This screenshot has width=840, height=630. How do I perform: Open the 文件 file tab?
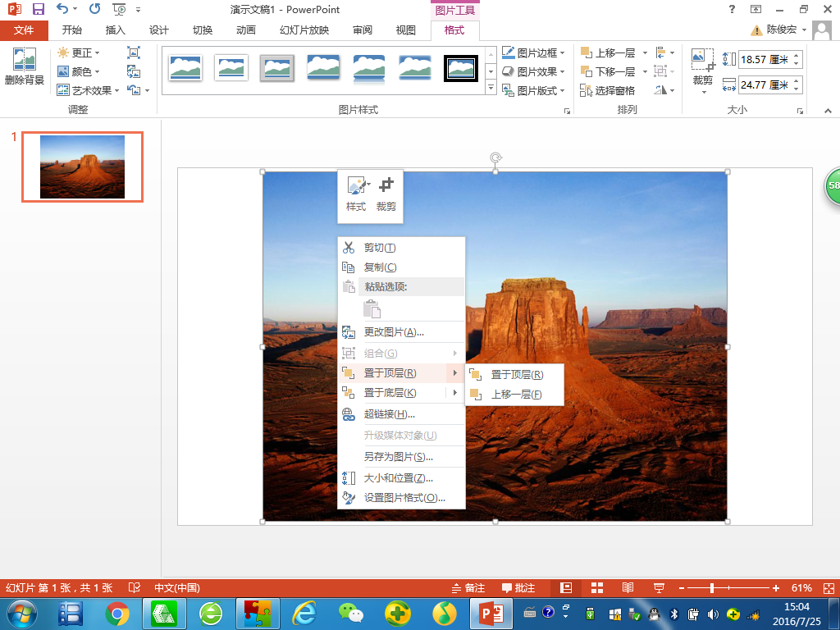click(24, 30)
